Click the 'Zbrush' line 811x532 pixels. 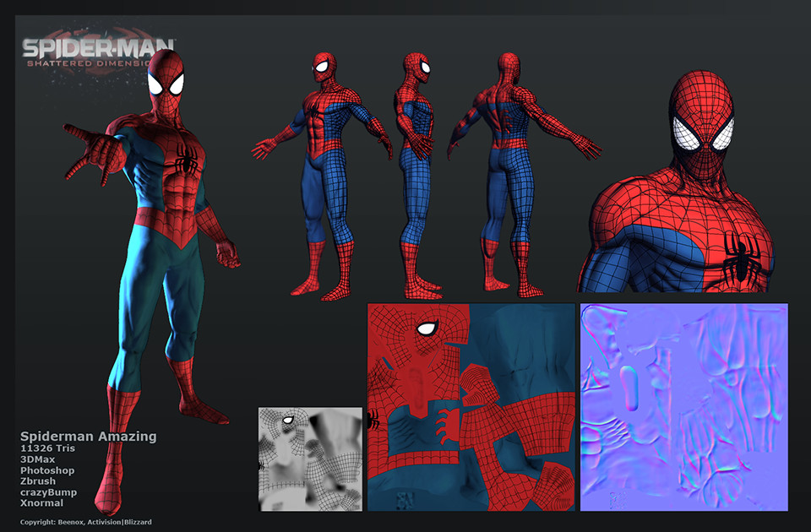coord(38,480)
